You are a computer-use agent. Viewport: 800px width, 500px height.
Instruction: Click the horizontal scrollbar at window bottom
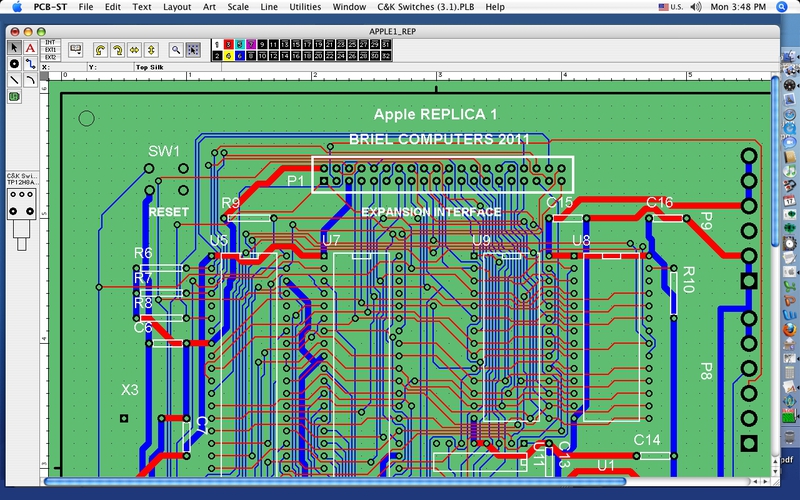(335, 481)
